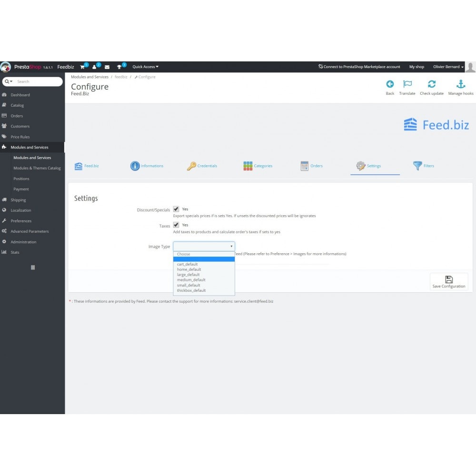Viewport: 476px width, 476px height.
Task: Click the Stats bar chart icon
Action: point(4,252)
